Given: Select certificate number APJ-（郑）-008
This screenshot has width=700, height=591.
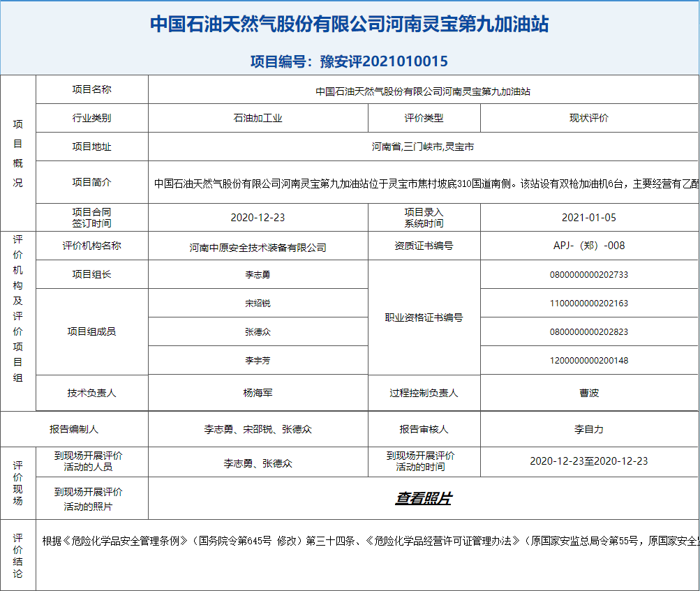Looking at the screenshot, I should [589, 246].
